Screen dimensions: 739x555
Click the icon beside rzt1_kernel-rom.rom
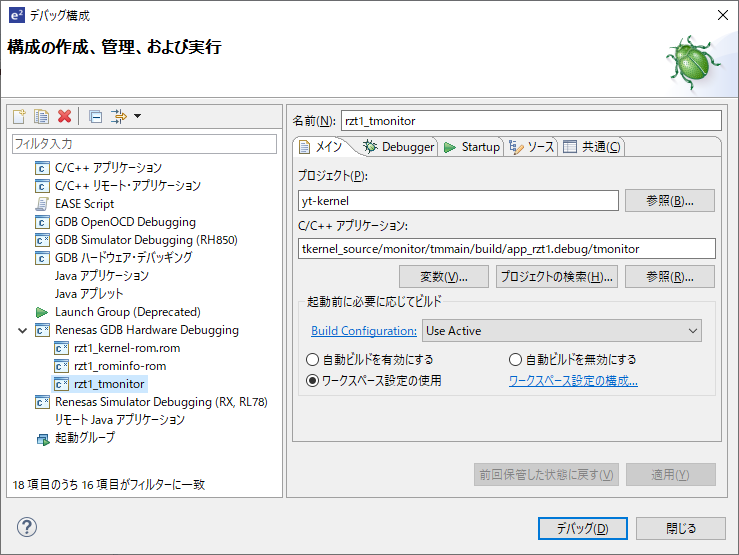(61, 349)
